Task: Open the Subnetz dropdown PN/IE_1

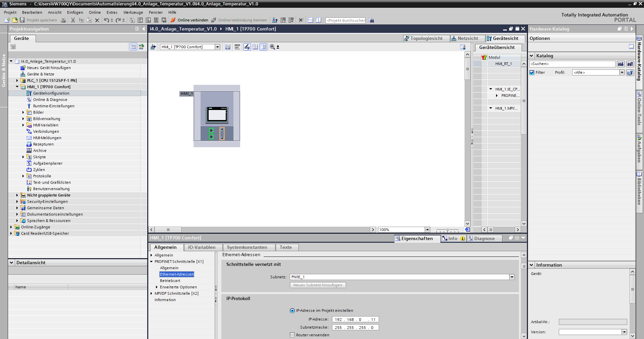Action: [512, 277]
